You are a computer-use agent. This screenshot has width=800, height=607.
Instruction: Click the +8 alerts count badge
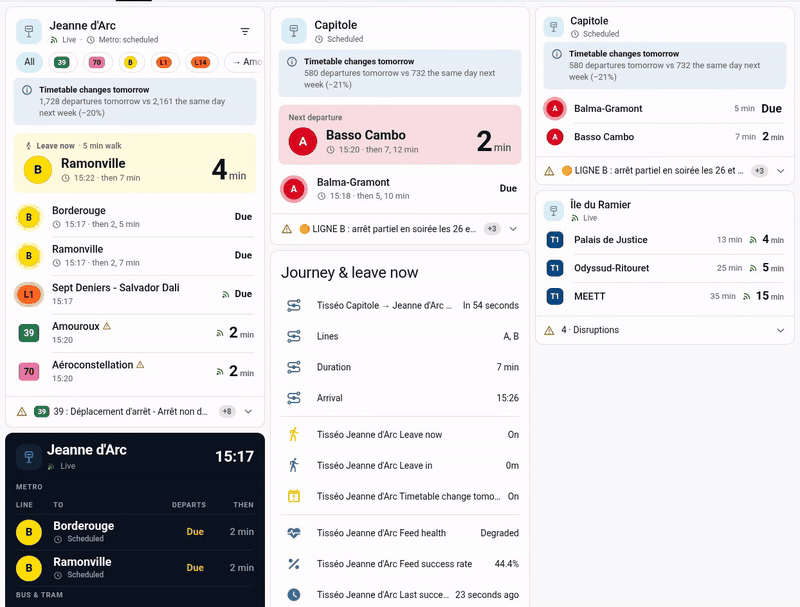click(x=227, y=412)
